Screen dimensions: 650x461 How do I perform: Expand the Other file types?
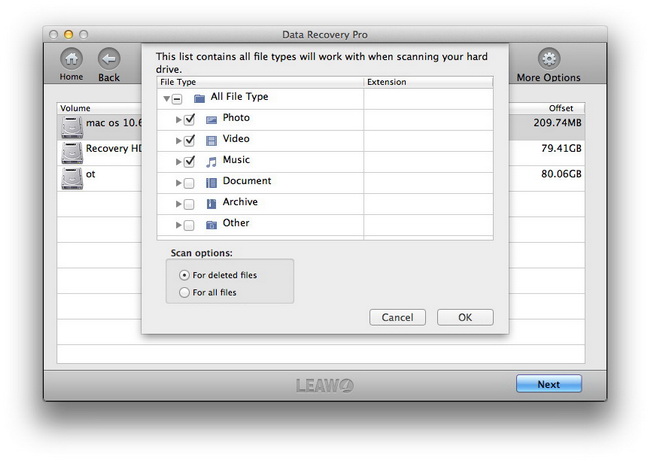click(179, 225)
